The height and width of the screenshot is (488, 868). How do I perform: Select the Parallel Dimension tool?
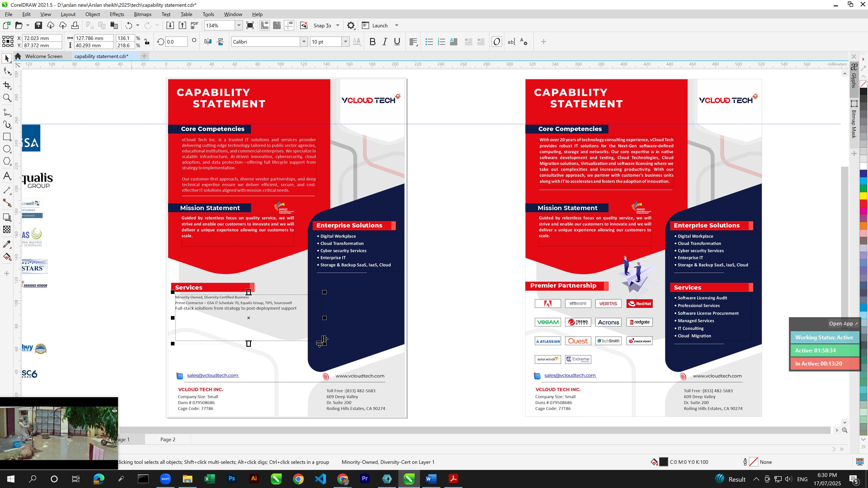(x=7, y=190)
